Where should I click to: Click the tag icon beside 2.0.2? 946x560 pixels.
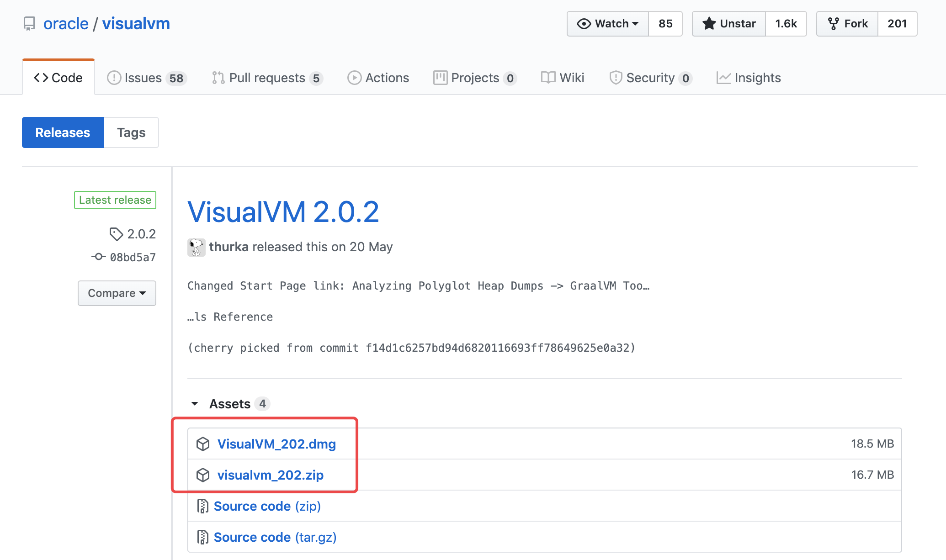pos(116,234)
